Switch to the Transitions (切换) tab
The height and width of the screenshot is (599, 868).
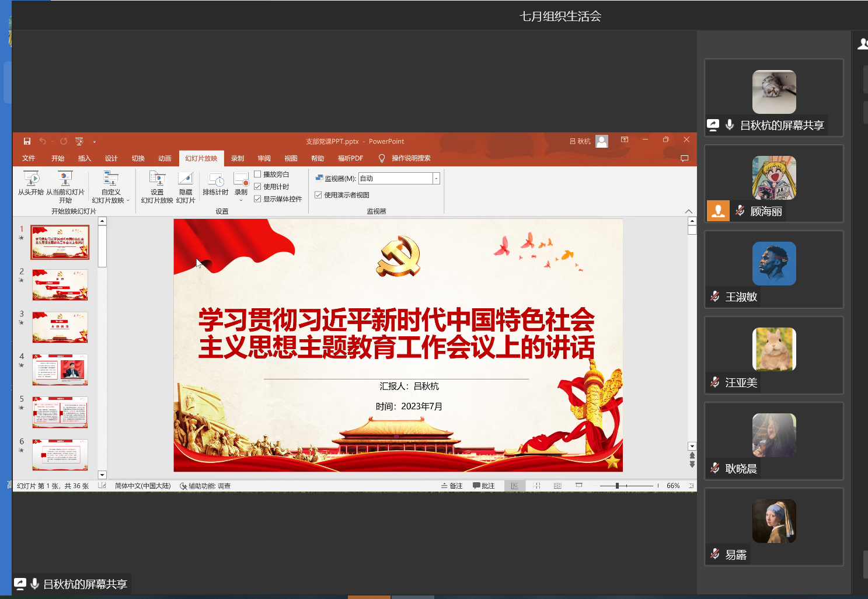[138, 158]
